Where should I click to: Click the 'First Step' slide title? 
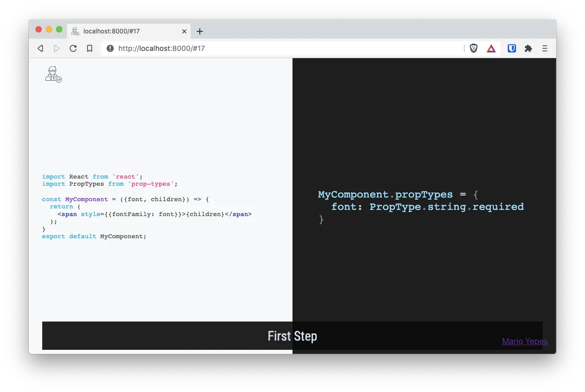click(292, 336)
